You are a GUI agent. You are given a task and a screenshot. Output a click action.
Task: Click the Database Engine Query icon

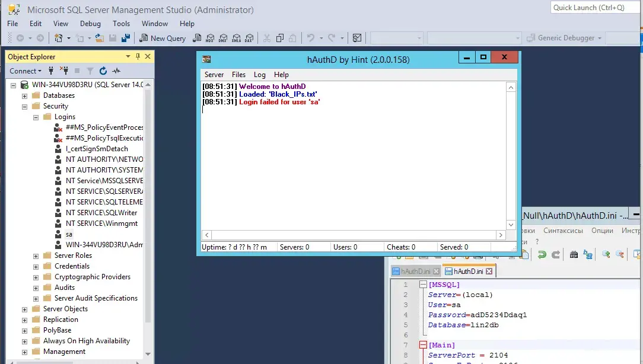[x=198, y=38]
